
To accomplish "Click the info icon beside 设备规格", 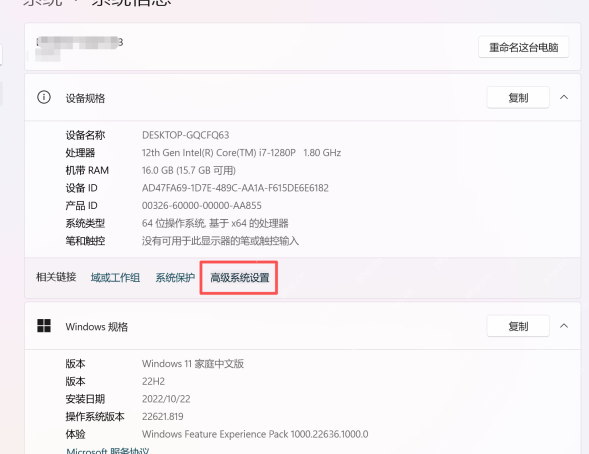I will 44,97.
